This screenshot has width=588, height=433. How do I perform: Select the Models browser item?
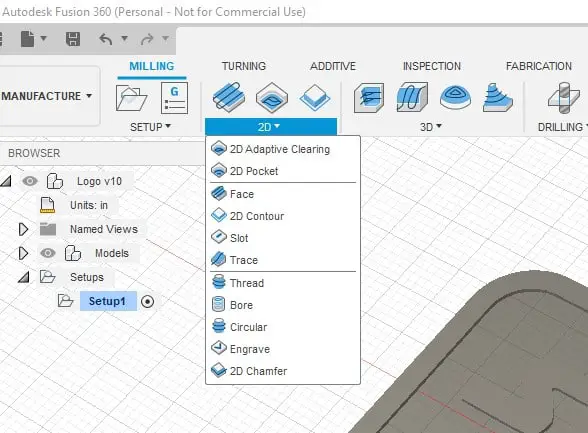click(x=112, y=253)
